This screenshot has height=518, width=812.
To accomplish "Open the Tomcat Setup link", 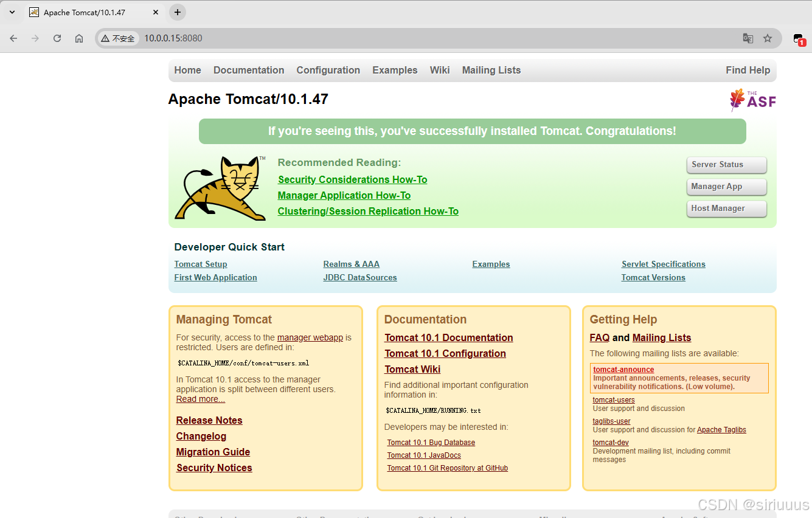I will pos(201,264).
